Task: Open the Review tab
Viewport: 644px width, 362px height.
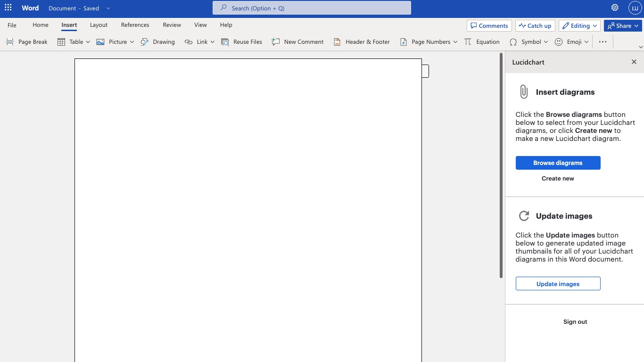Action: tap(172, 25)
